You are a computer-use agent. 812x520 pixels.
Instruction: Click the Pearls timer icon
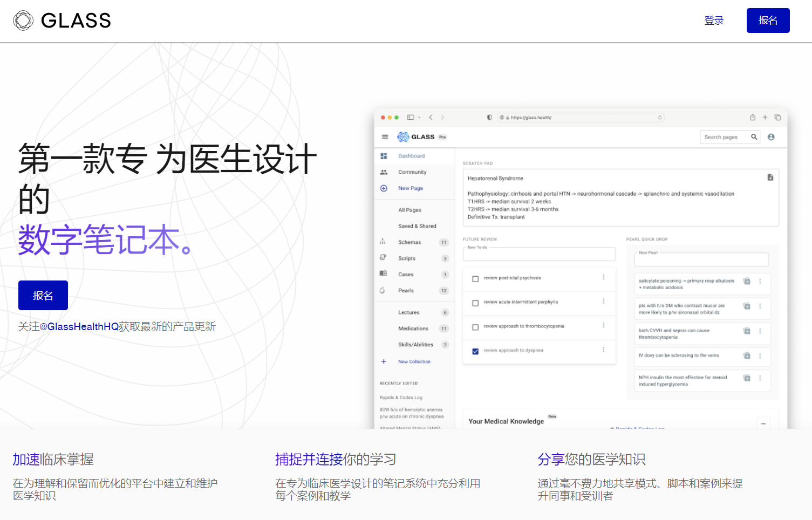(x=383, y=290)
